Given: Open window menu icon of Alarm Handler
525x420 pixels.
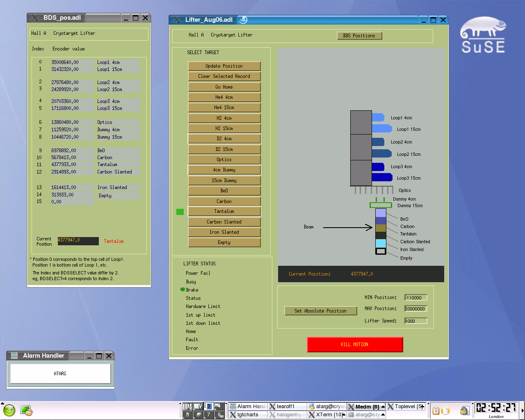Looking at the screenshot, I should pyautogui.click(x=14, y=356).
